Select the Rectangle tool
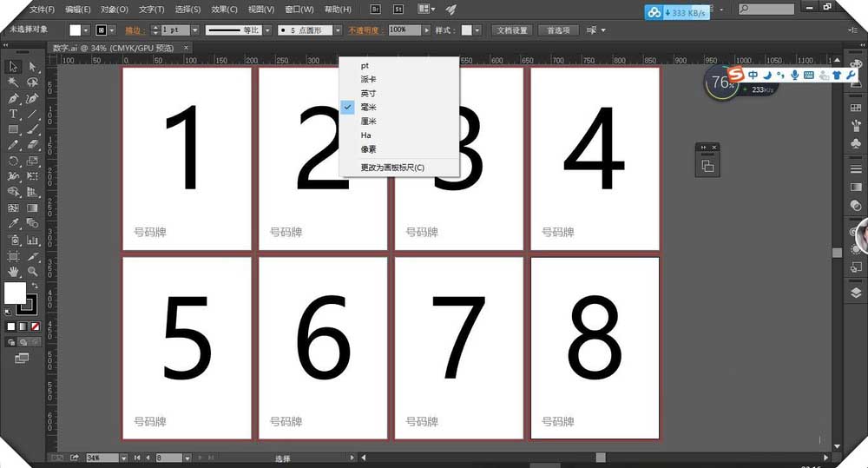Viewport: 868px width, 468px height. coord(13,129)
